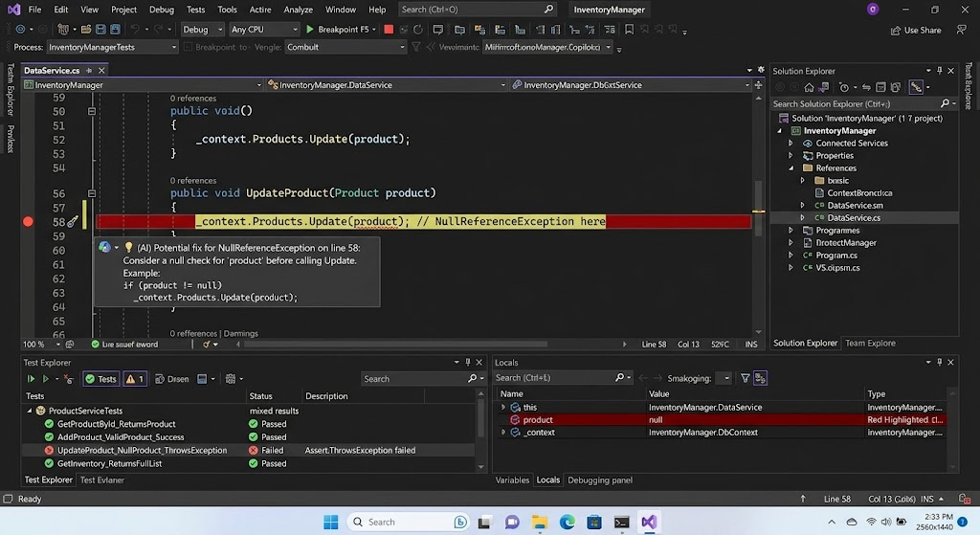Collapse the References folder node

tap(791, 168)
